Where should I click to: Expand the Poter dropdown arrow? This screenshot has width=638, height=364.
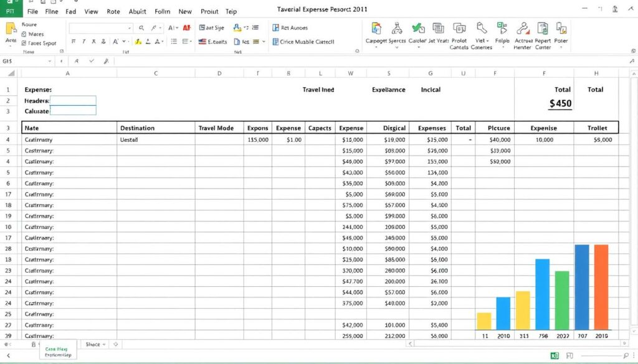point(561,47)
